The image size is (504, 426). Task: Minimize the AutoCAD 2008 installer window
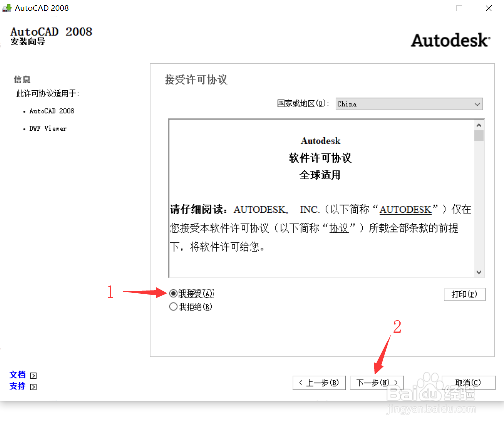430,8
